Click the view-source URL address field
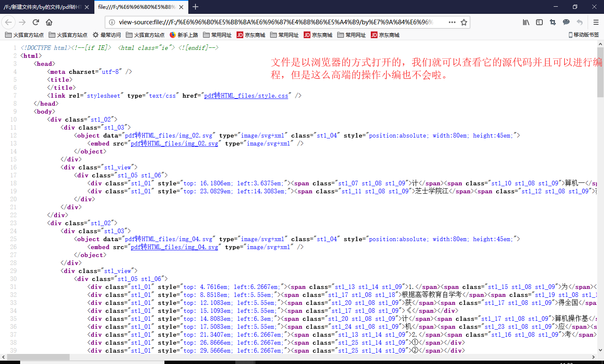 276,22
